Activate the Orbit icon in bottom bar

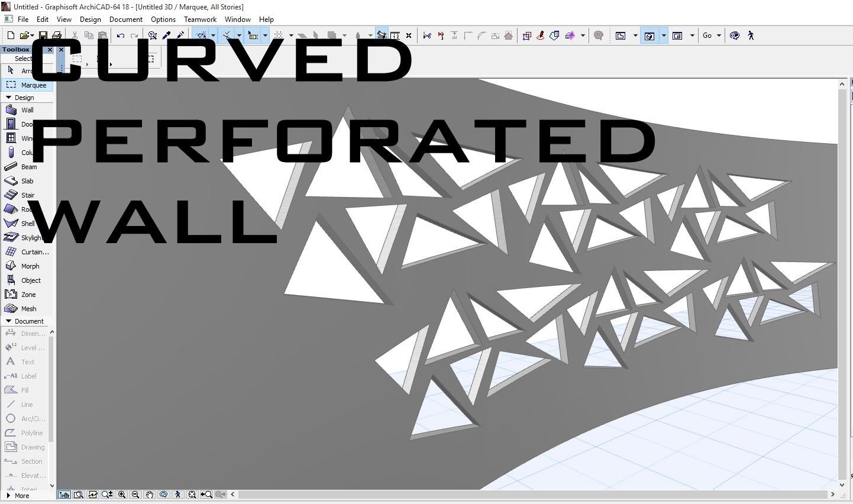pyautogui.click(x=164, y=495)
